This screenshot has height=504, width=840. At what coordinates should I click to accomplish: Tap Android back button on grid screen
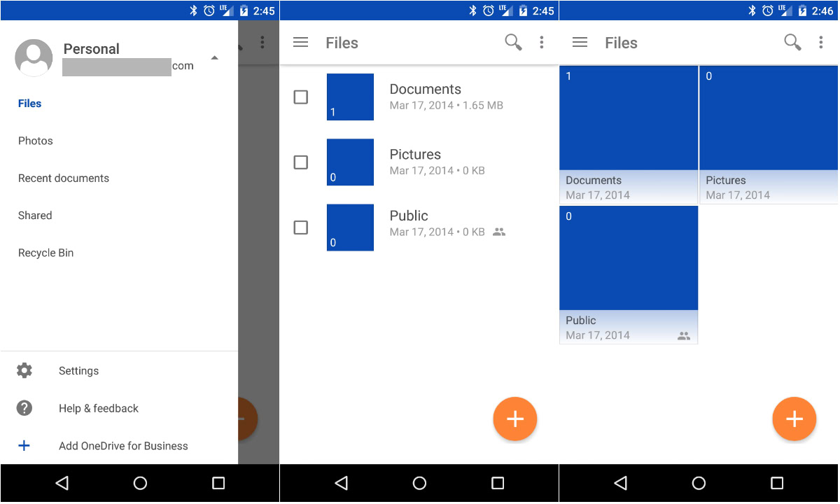620,483
